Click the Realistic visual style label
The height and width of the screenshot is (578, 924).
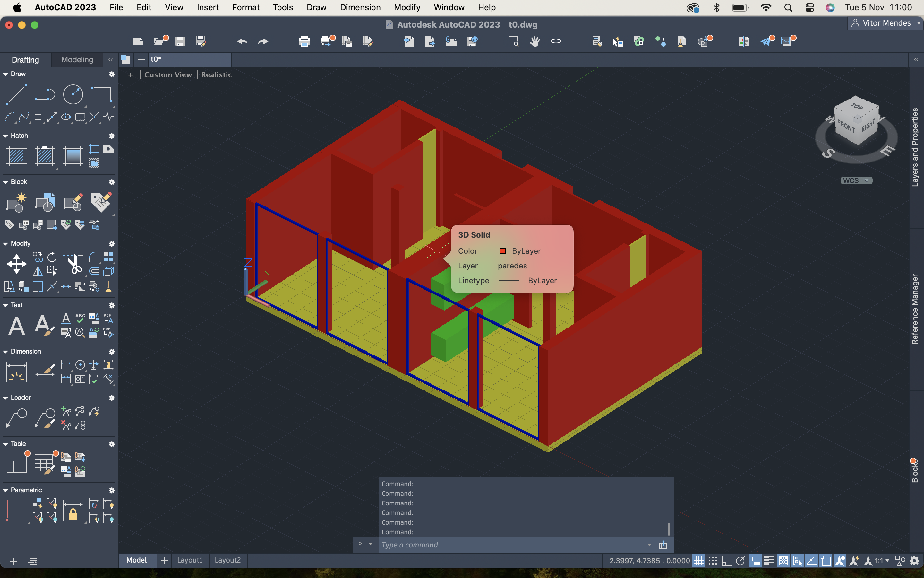[217, 75]
